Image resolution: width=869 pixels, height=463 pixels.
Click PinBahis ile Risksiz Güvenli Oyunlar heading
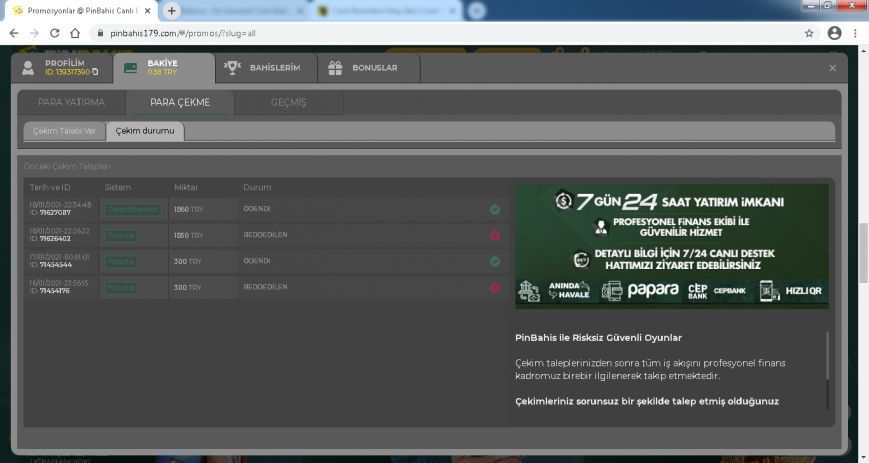(599, 338)
